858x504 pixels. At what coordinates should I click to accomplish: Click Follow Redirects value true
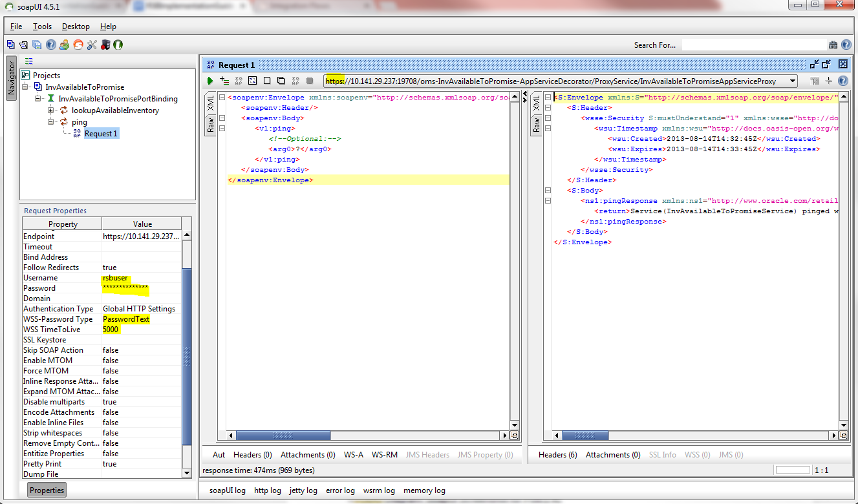110,268
